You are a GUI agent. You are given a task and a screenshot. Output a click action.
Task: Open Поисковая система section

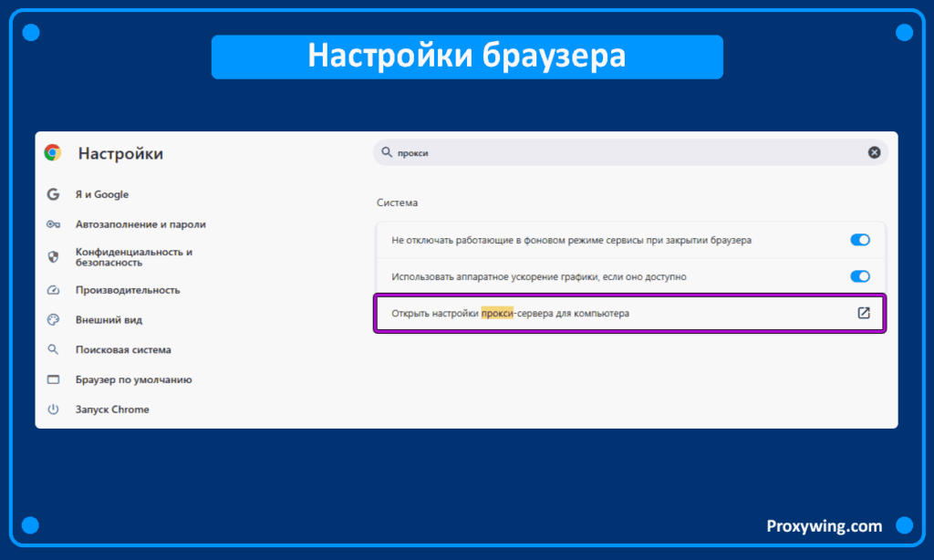click(123, 349)
